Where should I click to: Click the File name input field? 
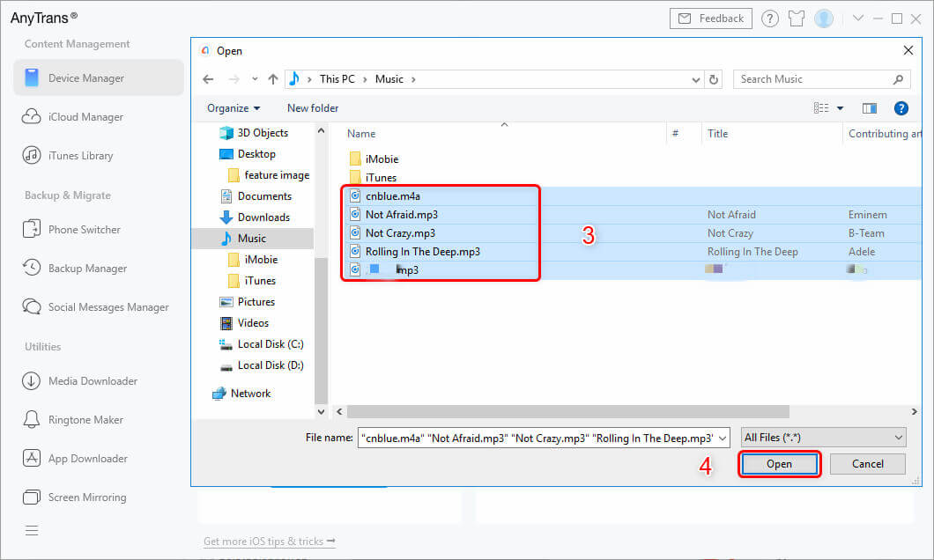click(x=537, y=438)
